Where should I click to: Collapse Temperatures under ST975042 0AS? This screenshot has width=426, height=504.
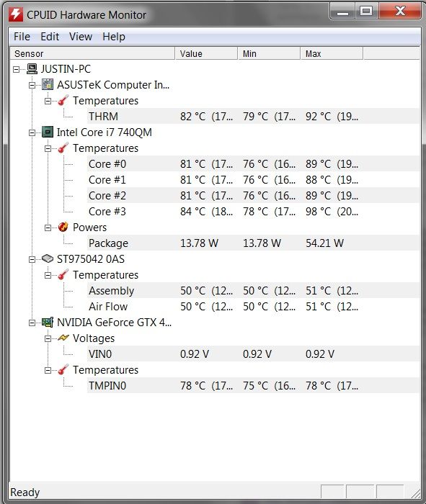(x=48, y=275)
